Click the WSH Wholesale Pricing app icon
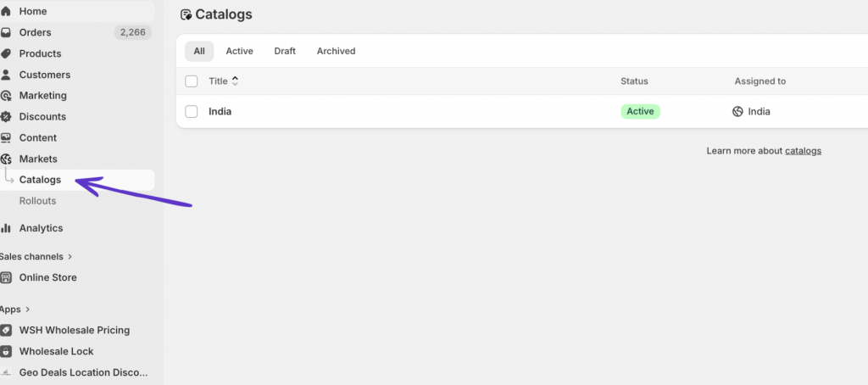Image resolution: width=868 pixels, height=385 pixels. coord(6,330)
